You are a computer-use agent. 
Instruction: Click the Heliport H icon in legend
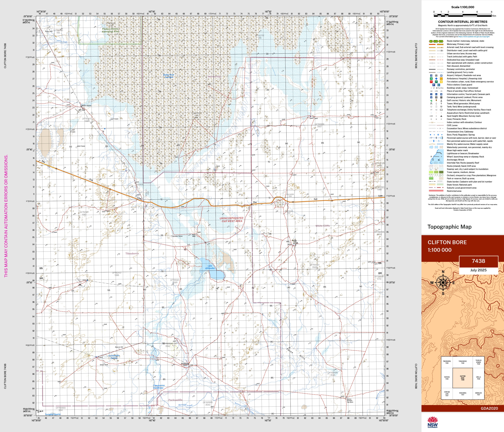coord(436,76)
